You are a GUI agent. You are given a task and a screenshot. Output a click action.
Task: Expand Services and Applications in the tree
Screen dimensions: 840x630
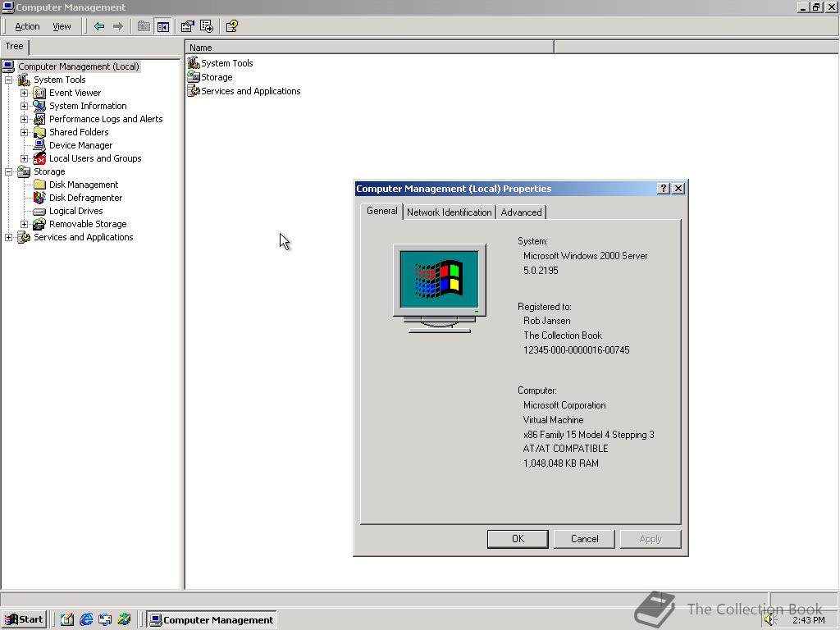click(7, 237)
